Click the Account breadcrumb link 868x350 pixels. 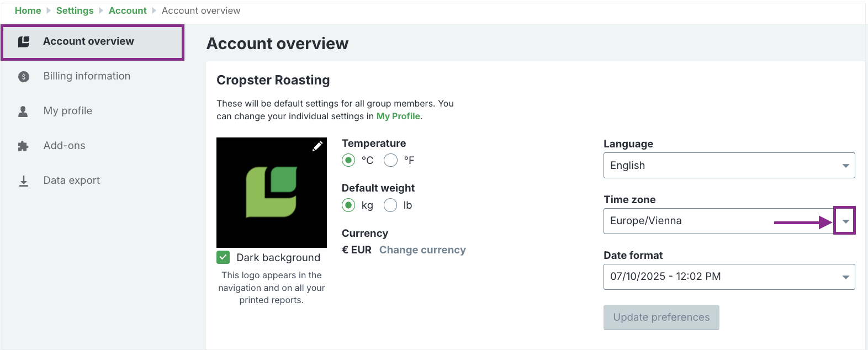(x=128, y=10)
